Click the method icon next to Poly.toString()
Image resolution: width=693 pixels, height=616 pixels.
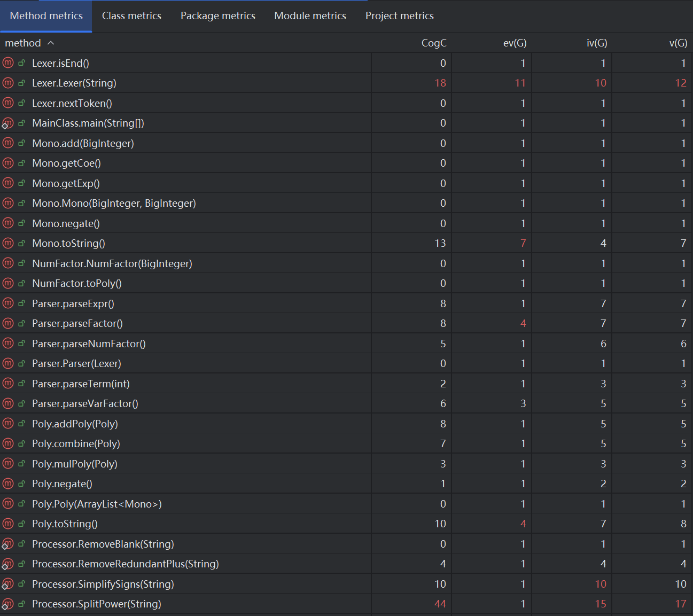(8, 524)
